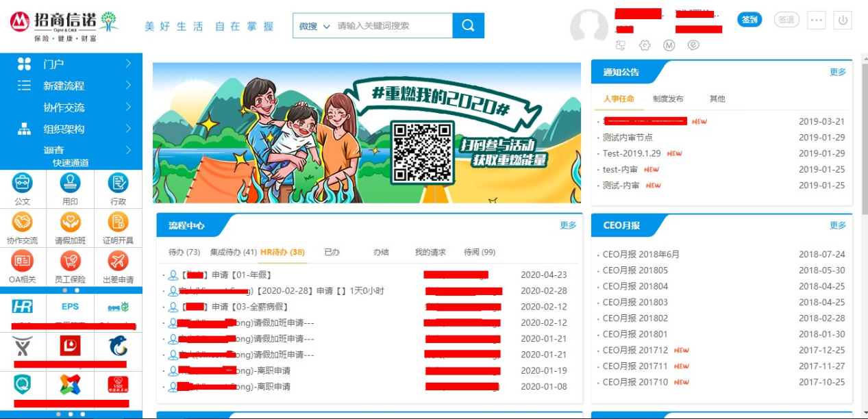Click the blue 签到 check-in button
The image size is (868, 419).
pos(750,20)
